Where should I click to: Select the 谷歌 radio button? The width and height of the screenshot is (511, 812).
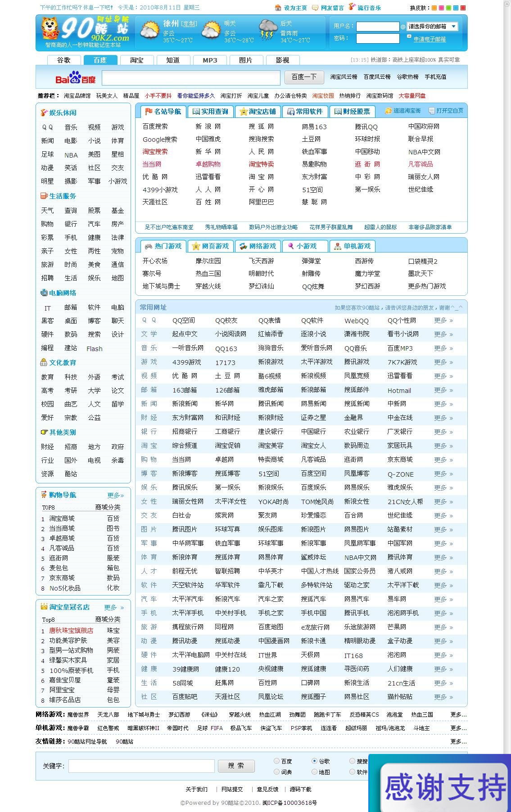[x=314, y=761]
